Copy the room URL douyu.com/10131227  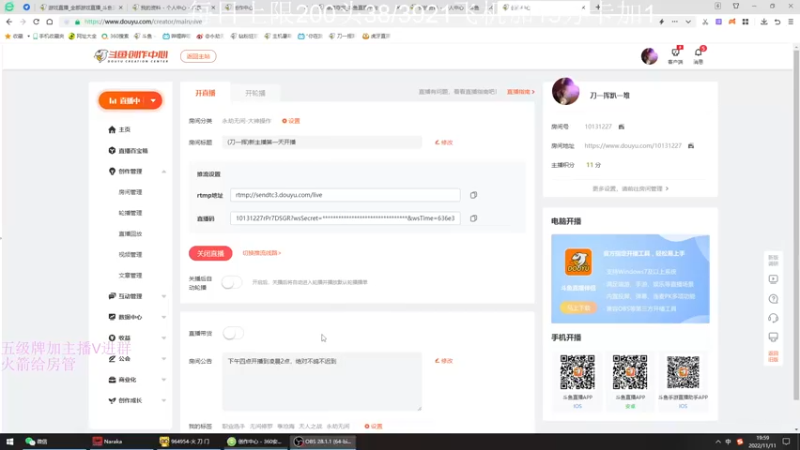pos(691,146)
